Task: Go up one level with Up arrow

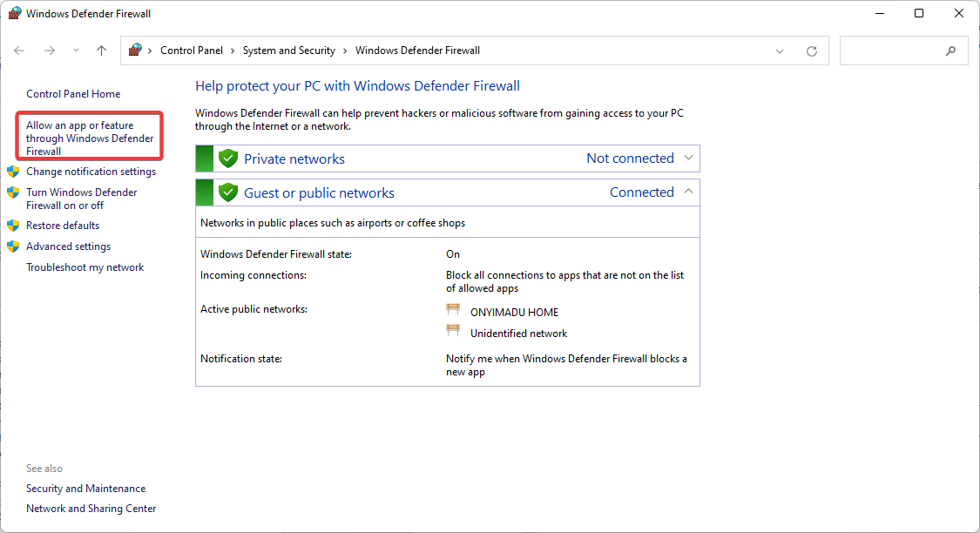Action: click(x=101, y=51)
